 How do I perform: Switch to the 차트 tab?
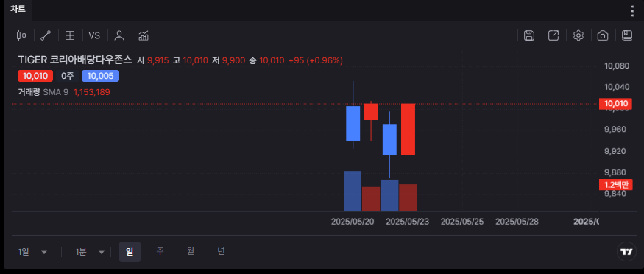[18, 9]
